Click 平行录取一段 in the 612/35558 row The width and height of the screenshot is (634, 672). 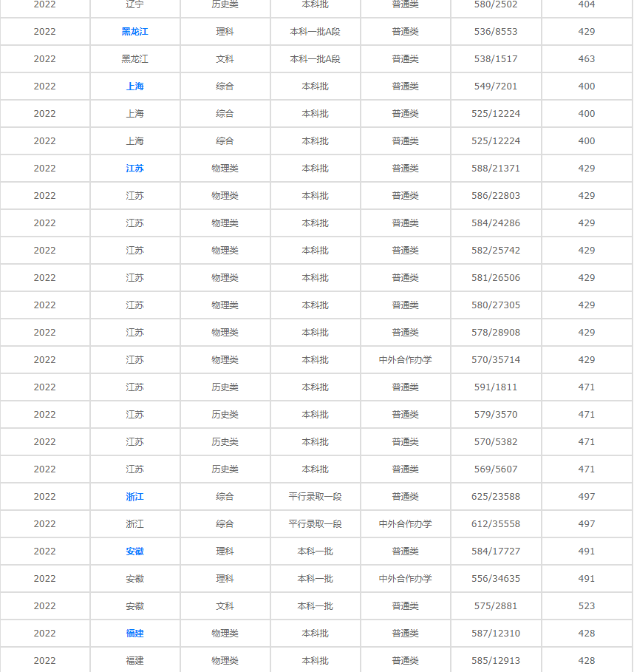pos(316,524)
